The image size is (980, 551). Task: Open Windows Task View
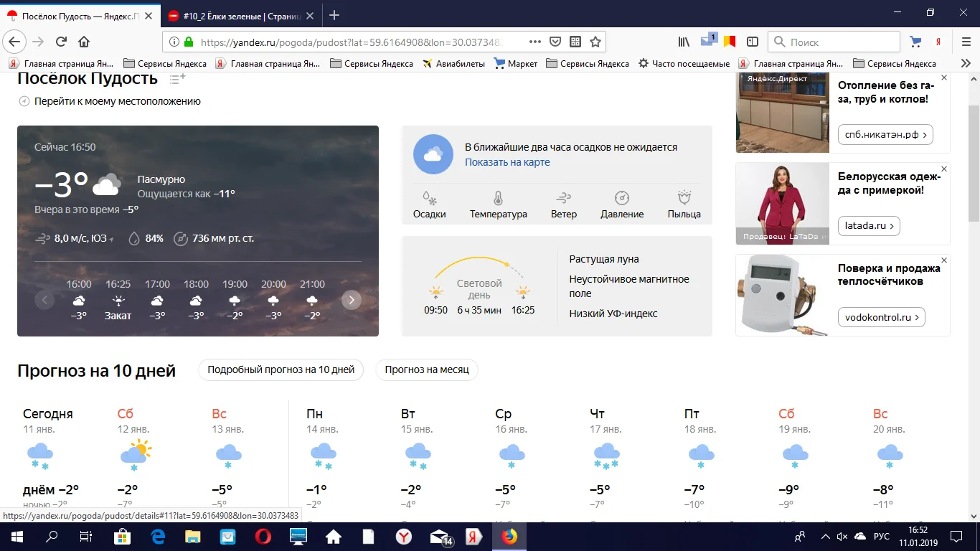click(85, 536)
